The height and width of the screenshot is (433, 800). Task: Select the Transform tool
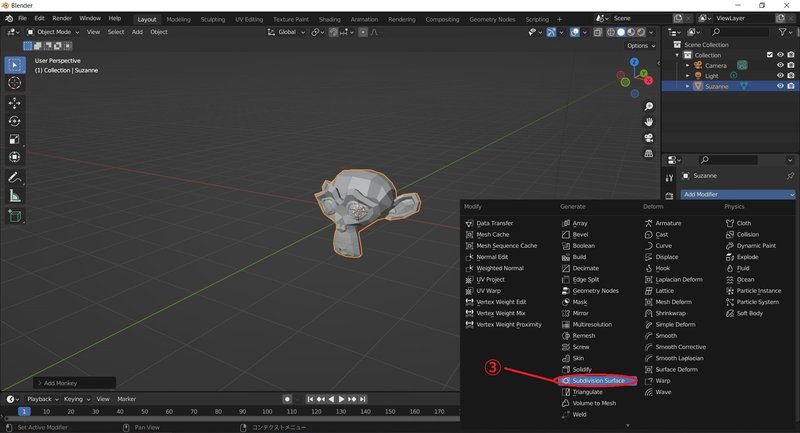15,157
